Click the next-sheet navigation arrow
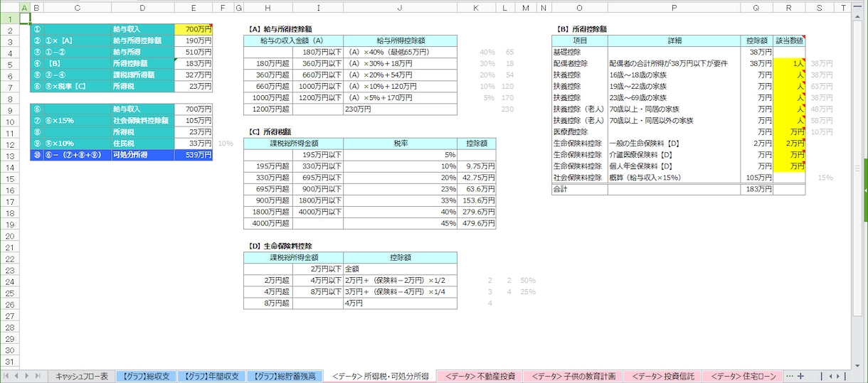This screenshot has height=383, width=868. pos(28,376)
